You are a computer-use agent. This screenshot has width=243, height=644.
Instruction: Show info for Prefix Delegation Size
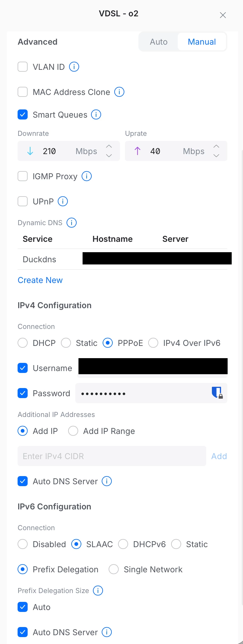(x=98, y=591)
